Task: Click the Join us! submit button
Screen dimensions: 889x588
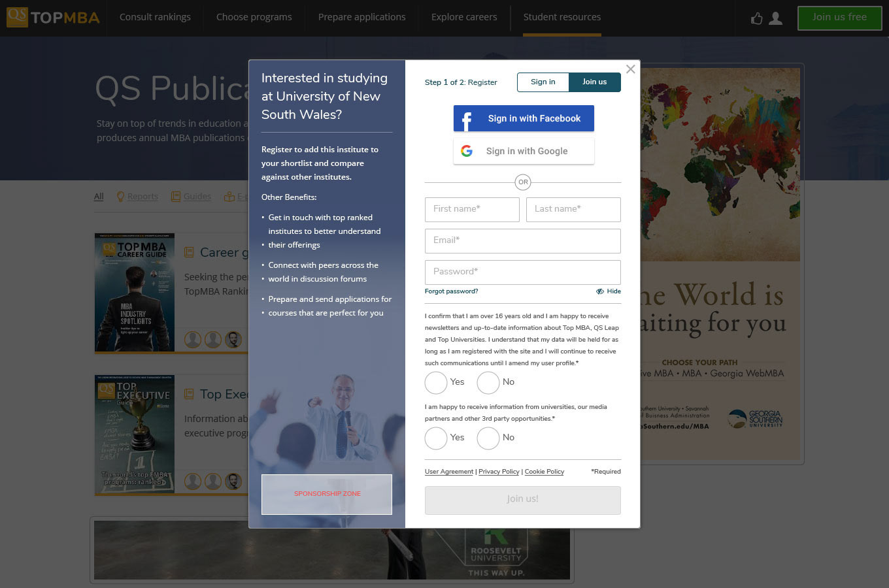Action: point(523,499)
